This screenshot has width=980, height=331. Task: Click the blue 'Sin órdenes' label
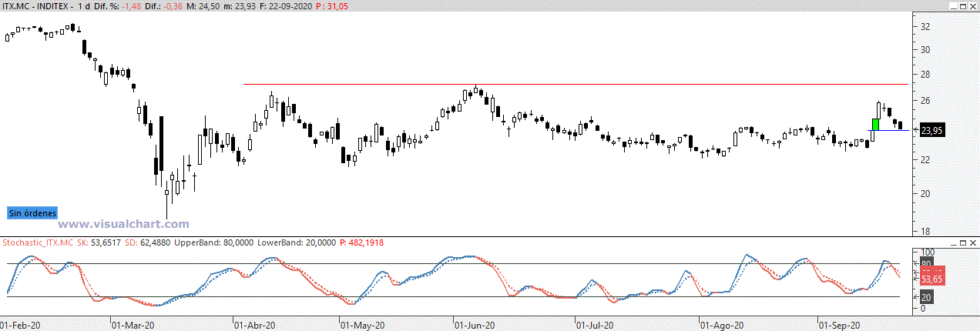[x=32, y=213]
